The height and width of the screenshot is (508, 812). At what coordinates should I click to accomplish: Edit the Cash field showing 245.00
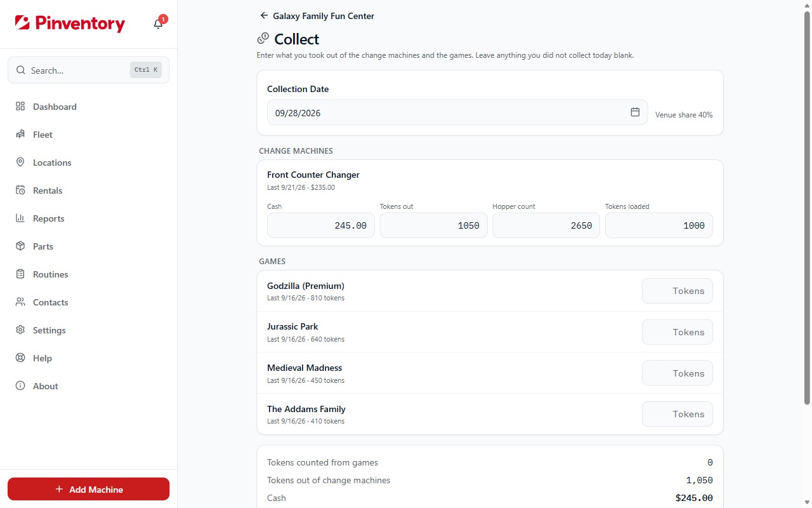[x=321, y=225]
